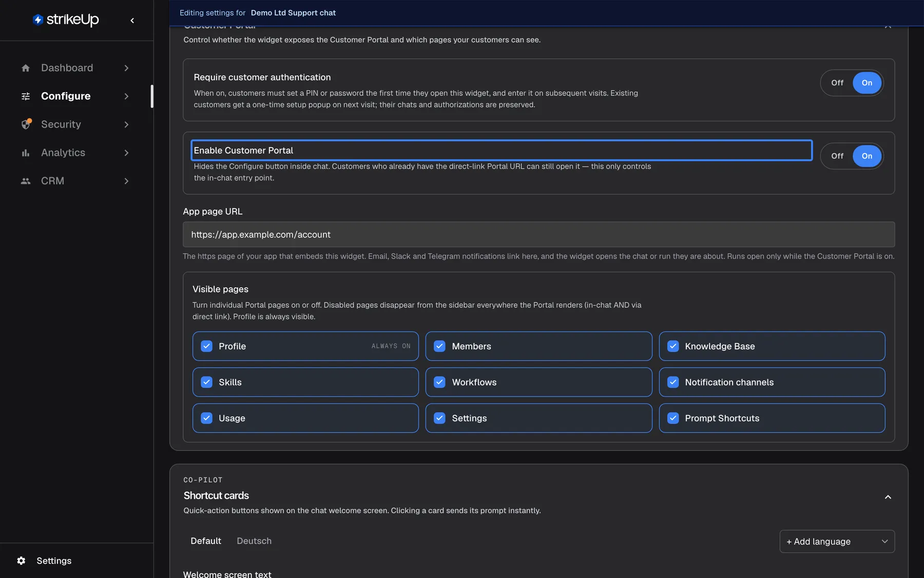Click the Analytics bar chart icon
924x578 pixels.
(26, 153)
